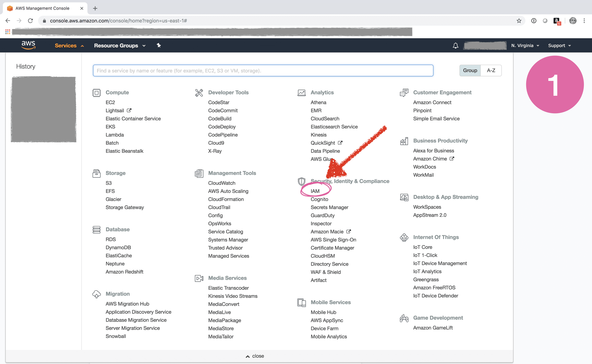Open the Snowball service
This screenshot has height=364, width=592.
click(x=116, y=336)
